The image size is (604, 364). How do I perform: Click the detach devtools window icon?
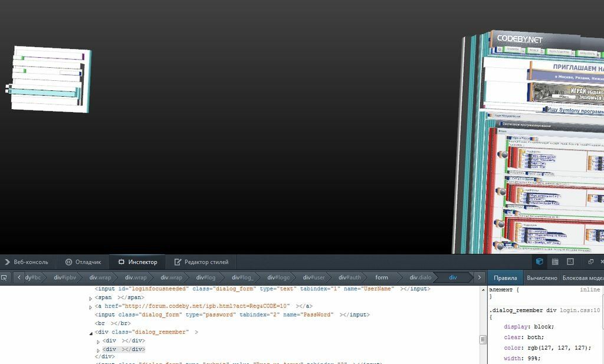590,261
